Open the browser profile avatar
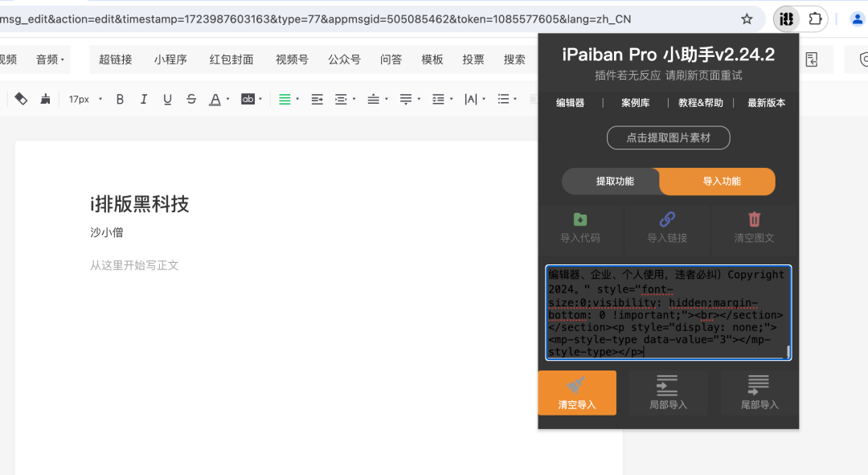 [x=858, y=18]
